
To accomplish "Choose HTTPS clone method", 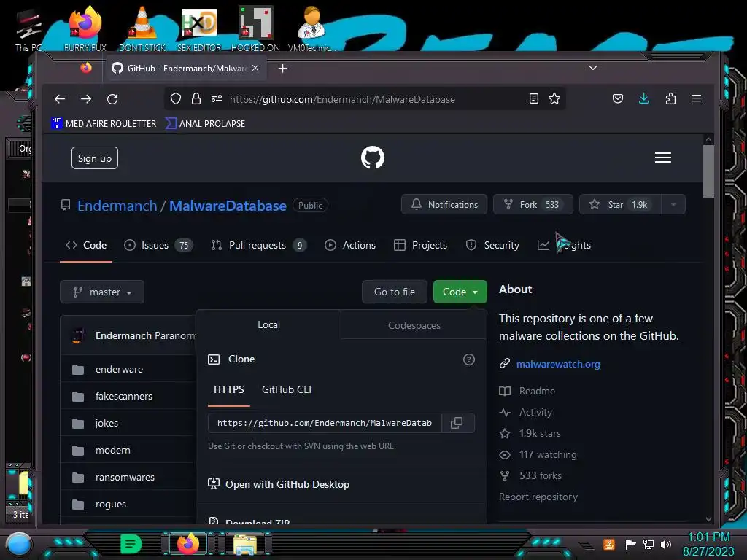I will click(228, 389).
